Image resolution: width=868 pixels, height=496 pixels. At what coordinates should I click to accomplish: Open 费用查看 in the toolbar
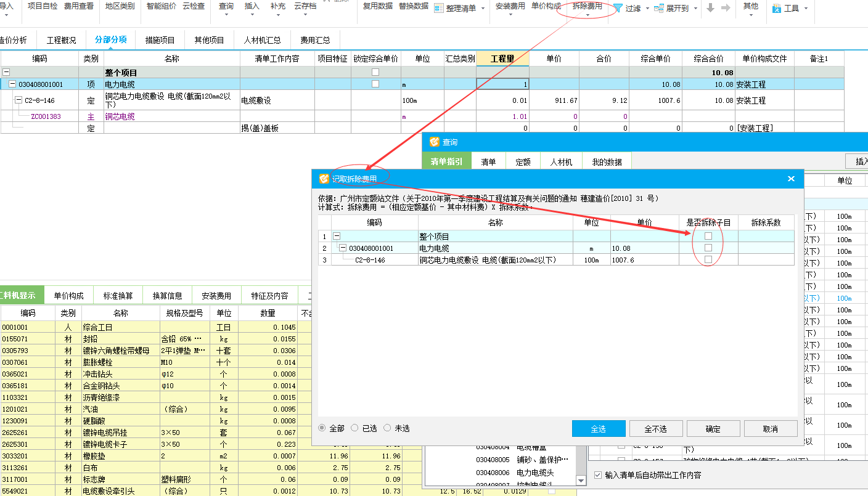[x=79, y=6]
